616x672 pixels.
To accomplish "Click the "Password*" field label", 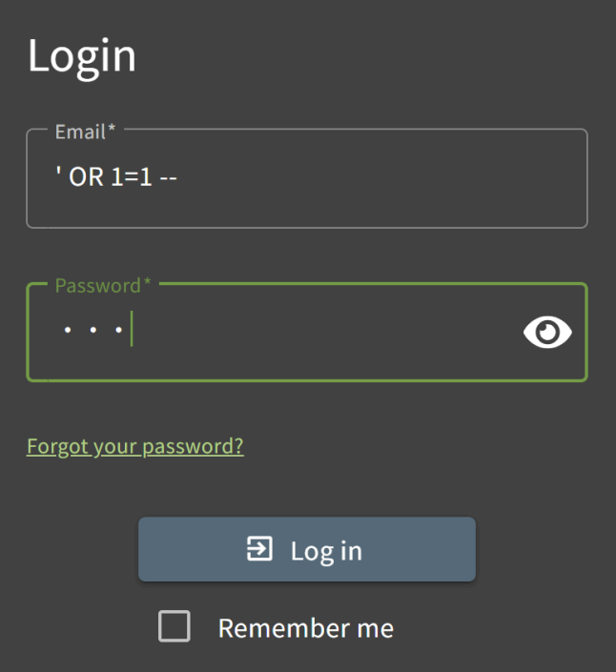I will (103, 285).
